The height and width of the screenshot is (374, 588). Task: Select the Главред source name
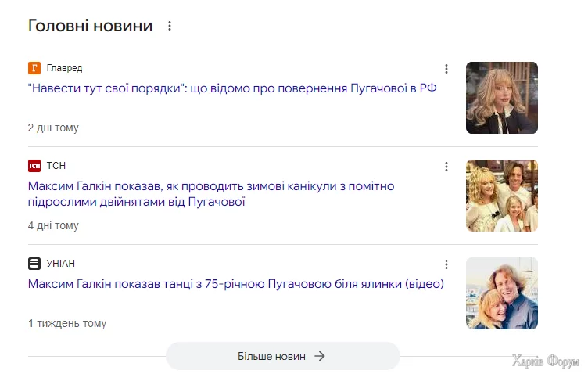[x=64, y=68]
